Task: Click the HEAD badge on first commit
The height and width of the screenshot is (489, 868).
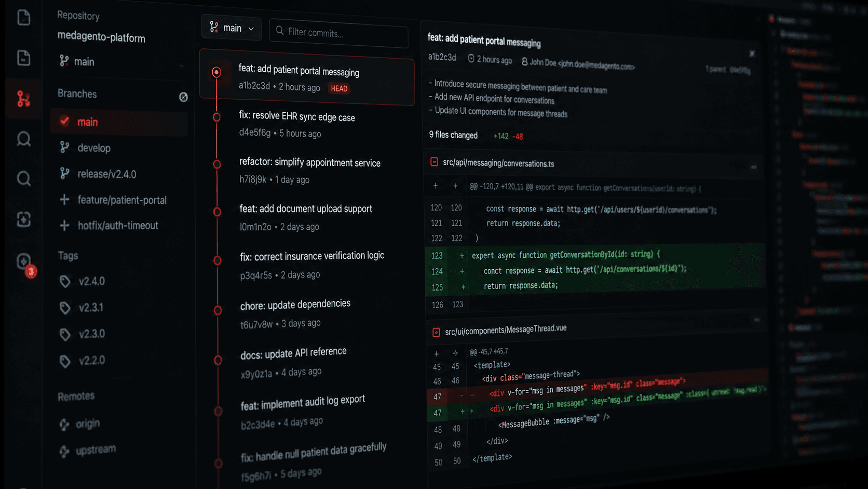Action: 339,88
